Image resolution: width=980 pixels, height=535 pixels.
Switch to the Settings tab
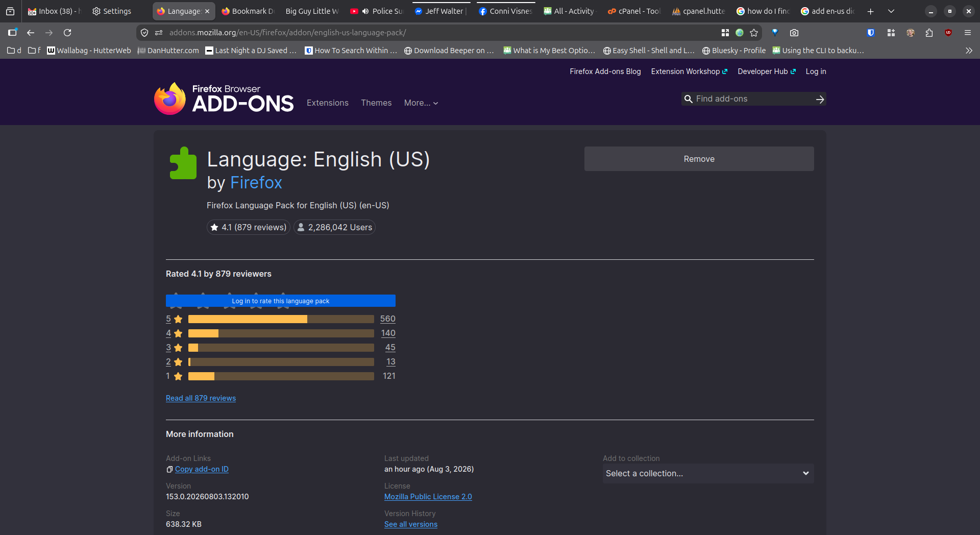(x=112, y=11)
